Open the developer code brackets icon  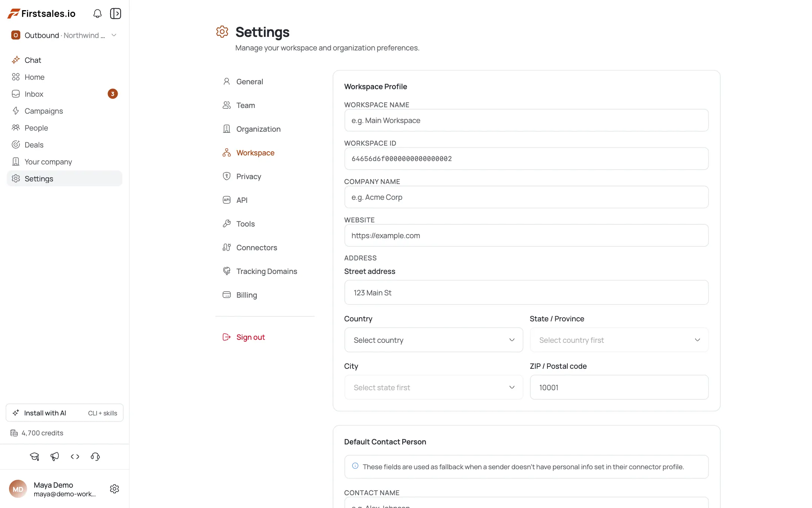[x=75, y=456]
